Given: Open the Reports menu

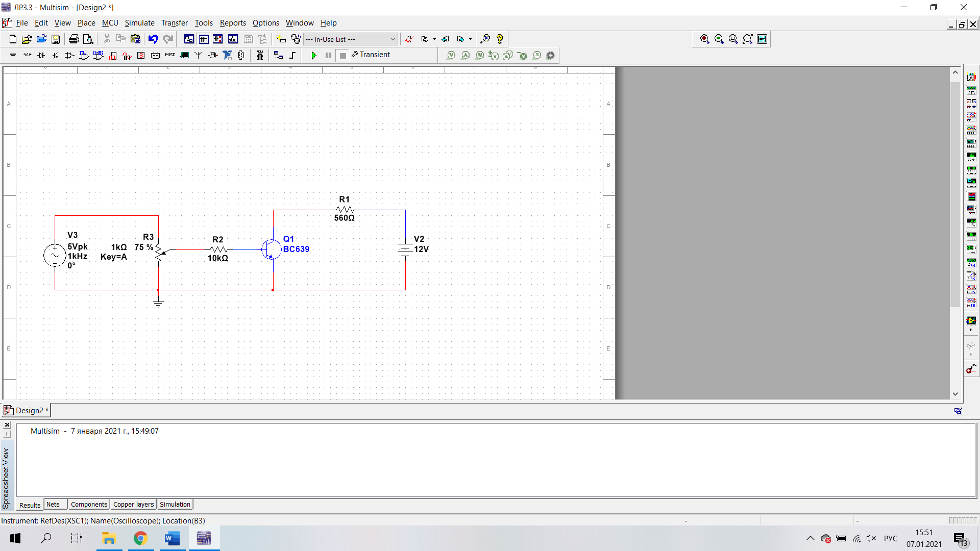Looking at the screenshot, I should [x=233, y=23].
